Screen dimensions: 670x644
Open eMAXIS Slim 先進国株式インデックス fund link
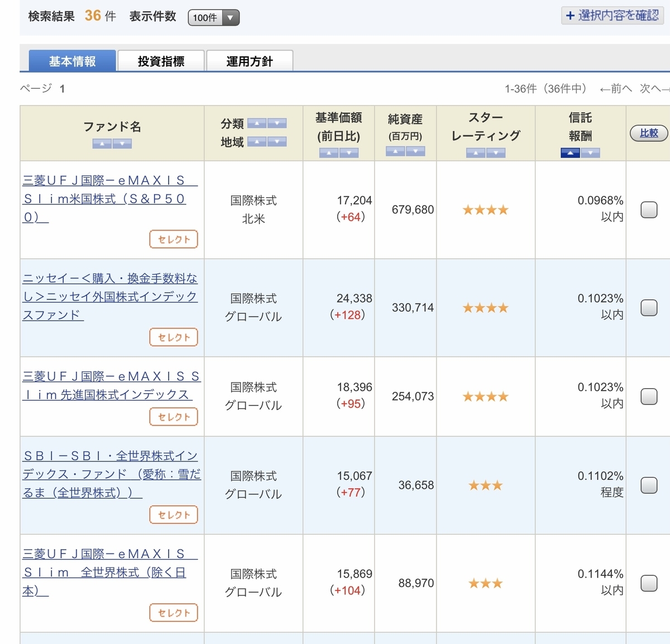(112, 385)
